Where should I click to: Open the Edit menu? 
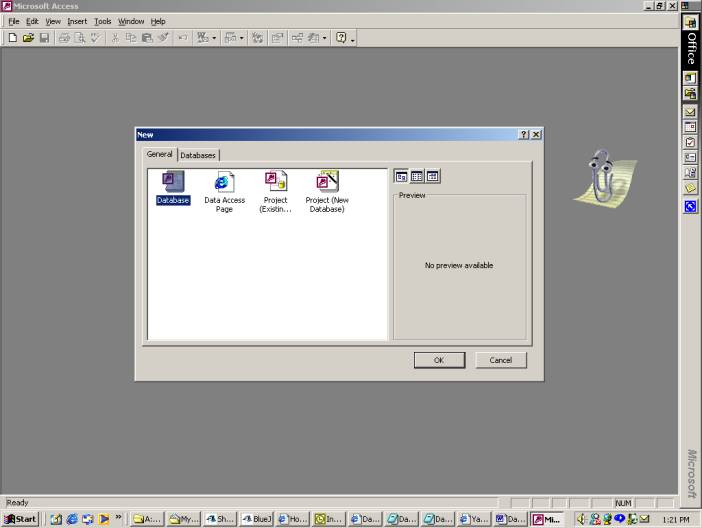(x=32, y=21)
